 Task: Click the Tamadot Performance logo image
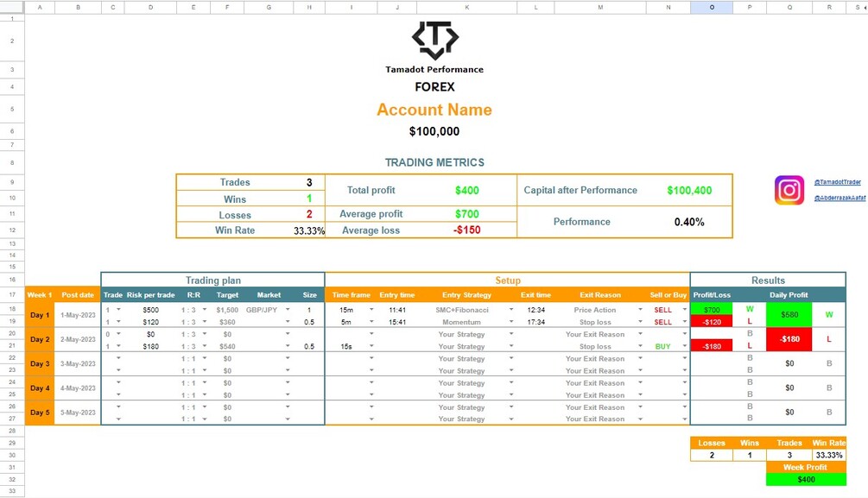(435, 41)
